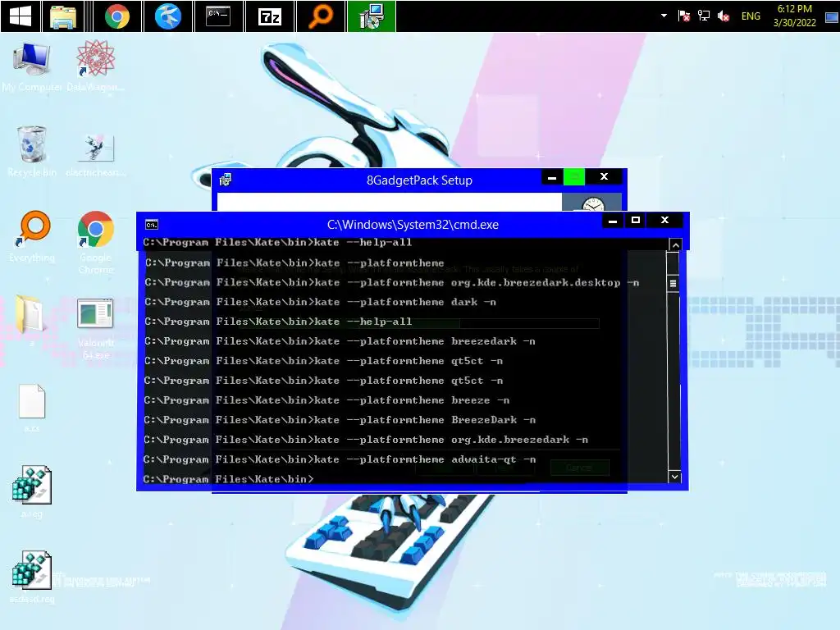
Task: Select the electricheart desktop image file
Action: coord(95,154)
